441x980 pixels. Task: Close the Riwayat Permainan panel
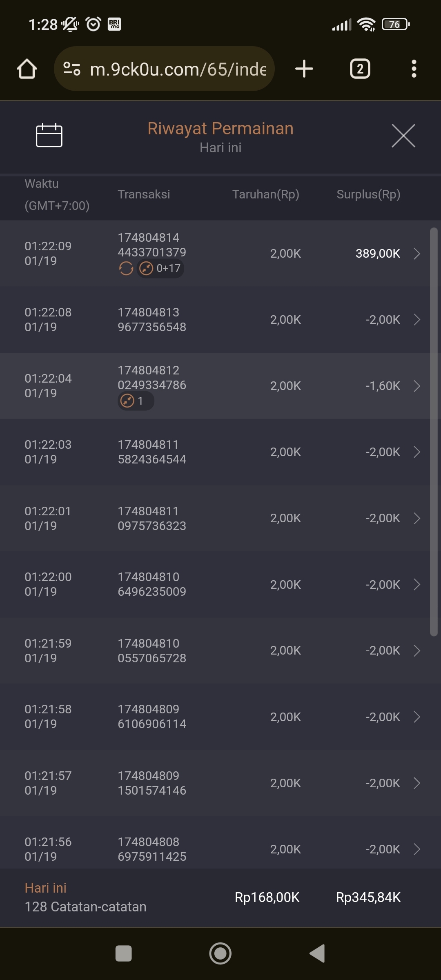403,136
